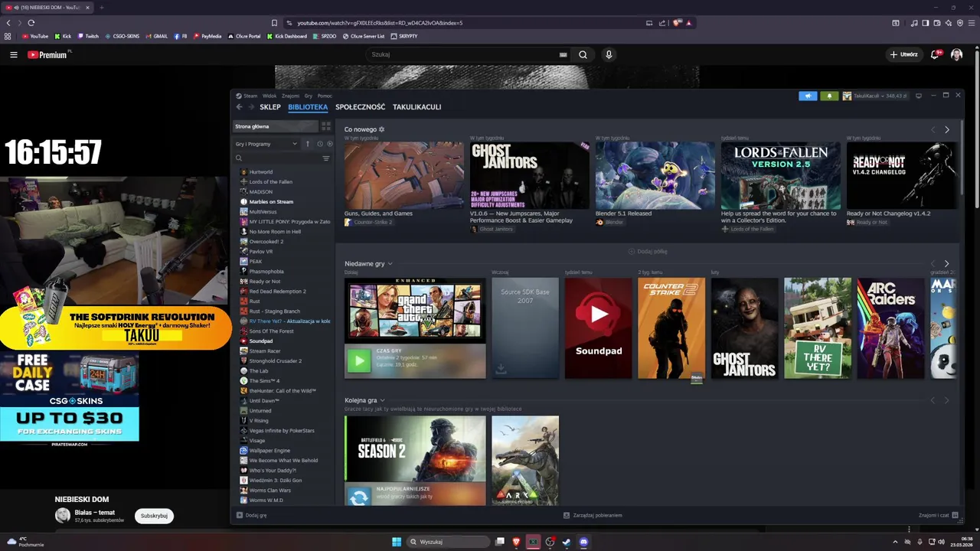Show hidden system tray icons chevron
The image size is (980, 551).
pyautogui.click(x=895, y=542)
